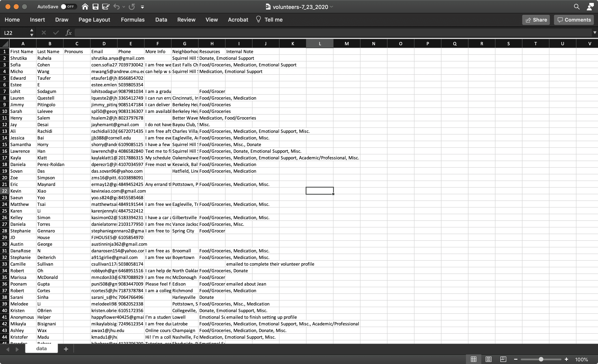Expand the formula bar chevron

coord(595,33)
